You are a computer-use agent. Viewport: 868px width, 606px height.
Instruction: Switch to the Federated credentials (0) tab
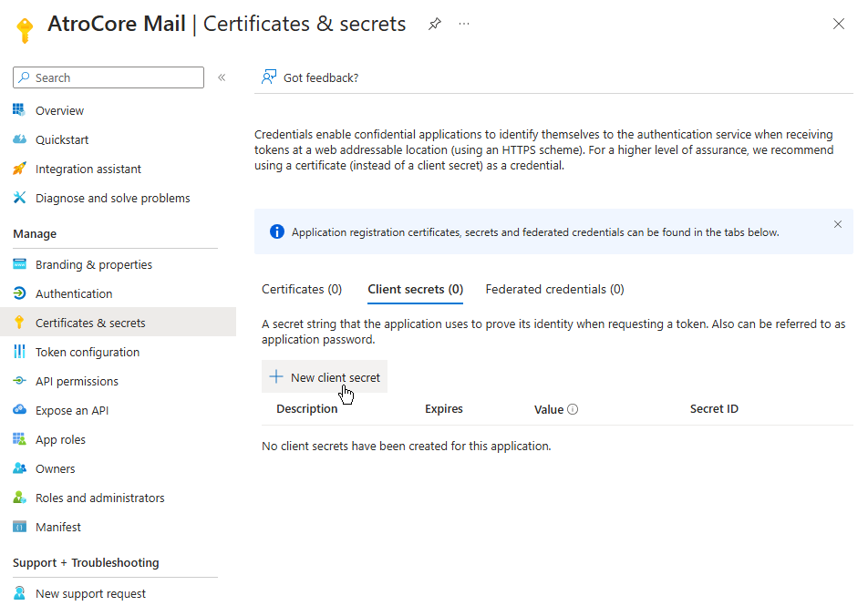tap(554, 289)
